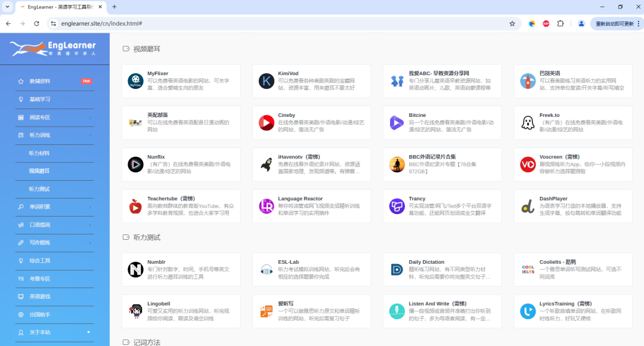
Task: Open the Lingobell character icon
Action: click(135, 311)
